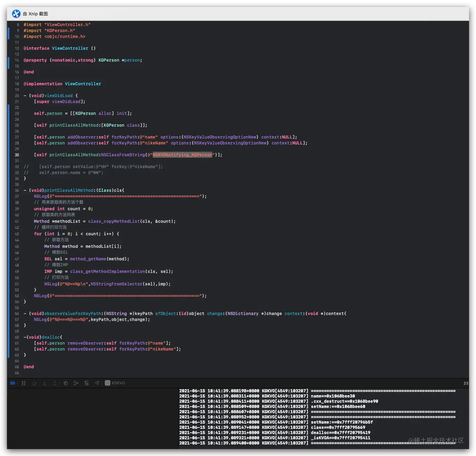Select the KGKVO process in debug bar
This screenshot has height=456, width=476.
click(115, 383)
